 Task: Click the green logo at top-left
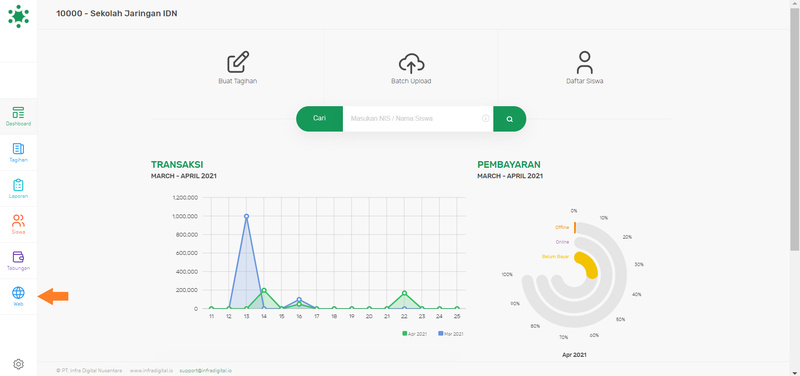[18, 16]
